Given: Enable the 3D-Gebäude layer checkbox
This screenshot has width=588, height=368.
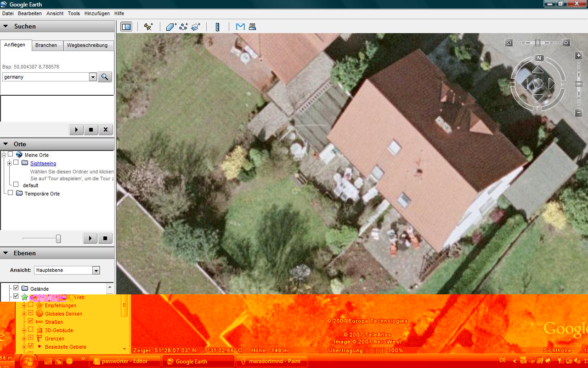Looking at the screenshot, I should [31, 330].
